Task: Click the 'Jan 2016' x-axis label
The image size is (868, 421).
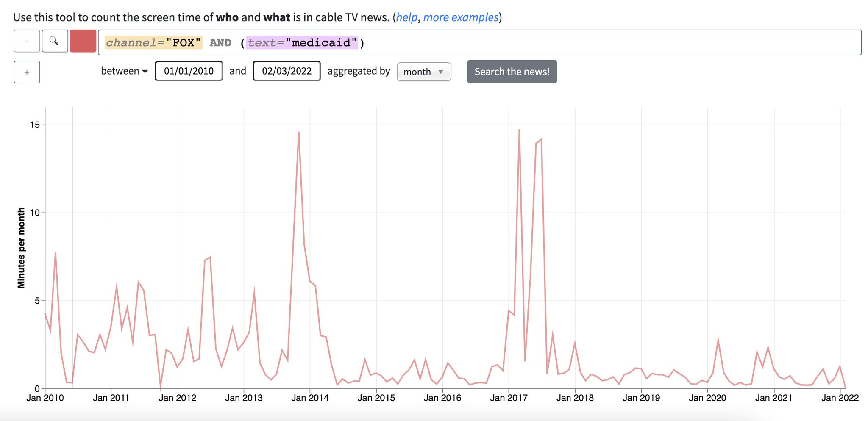Action: (x=442, y=398)
